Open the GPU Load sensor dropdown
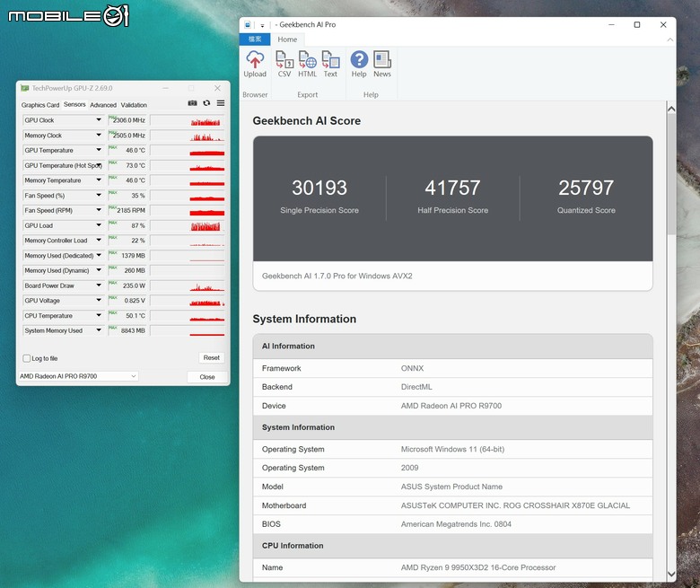This screenshot has width=700, height=588. (x=99, y=225)
